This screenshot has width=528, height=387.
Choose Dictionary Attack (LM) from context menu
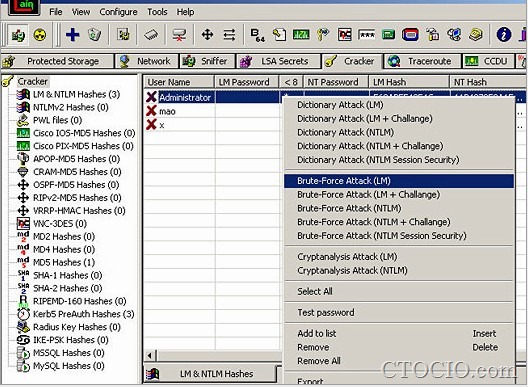[399, 105]
